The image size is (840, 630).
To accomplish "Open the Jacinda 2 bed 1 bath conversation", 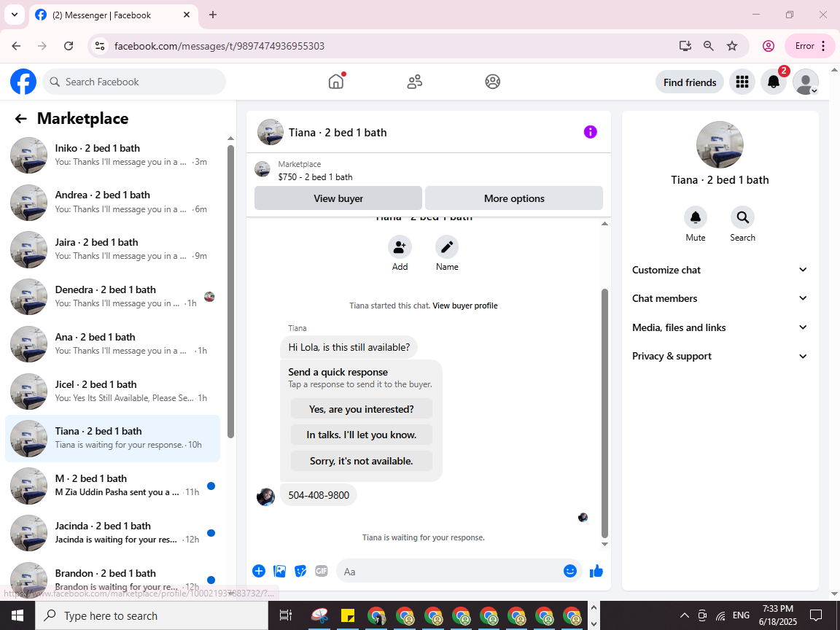I will coord(112,532).
